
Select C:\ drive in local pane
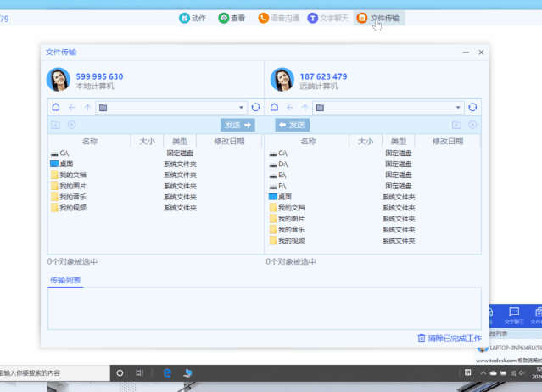[155, 153]
